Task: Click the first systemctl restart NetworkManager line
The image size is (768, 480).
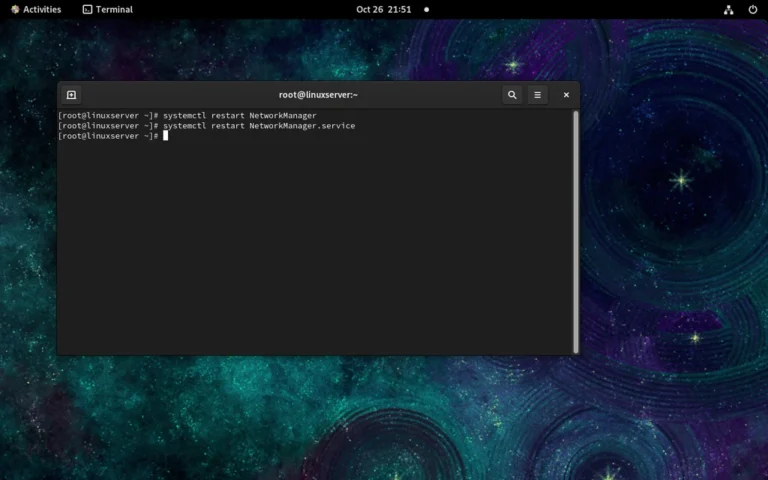Action: point(239,116)
